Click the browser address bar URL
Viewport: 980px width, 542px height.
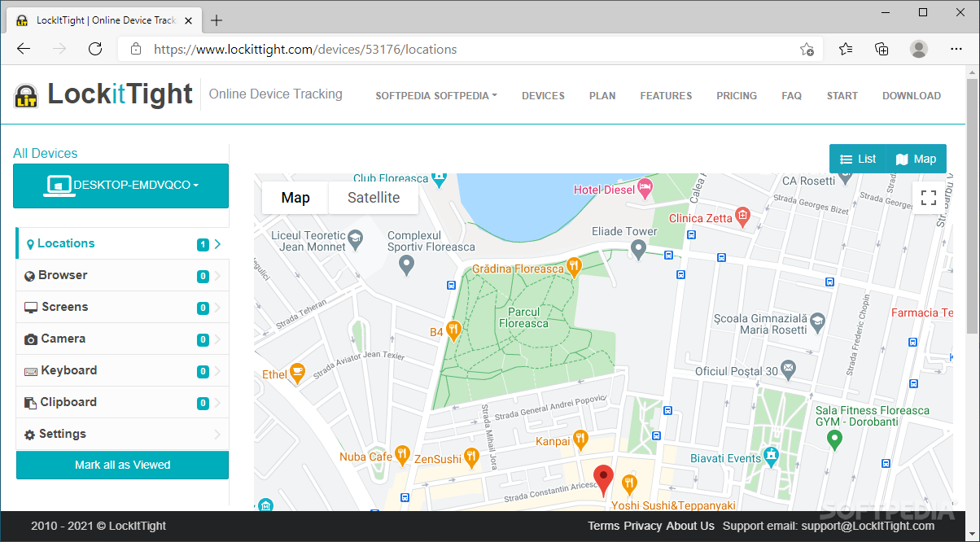[x=305, y=49]
